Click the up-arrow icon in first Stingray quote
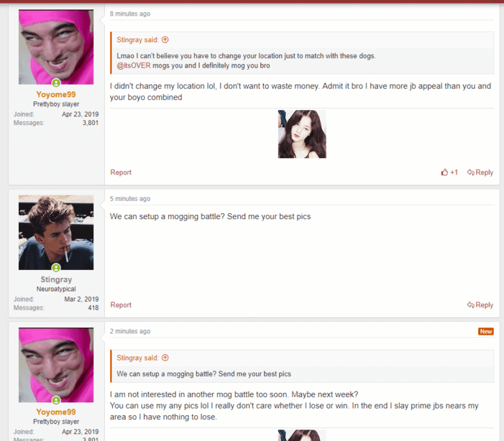 (x=165, y=40)
